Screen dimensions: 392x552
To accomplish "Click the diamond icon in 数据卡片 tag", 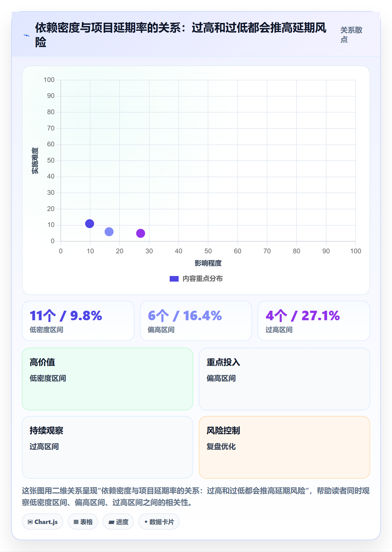I will click(146, 522).
